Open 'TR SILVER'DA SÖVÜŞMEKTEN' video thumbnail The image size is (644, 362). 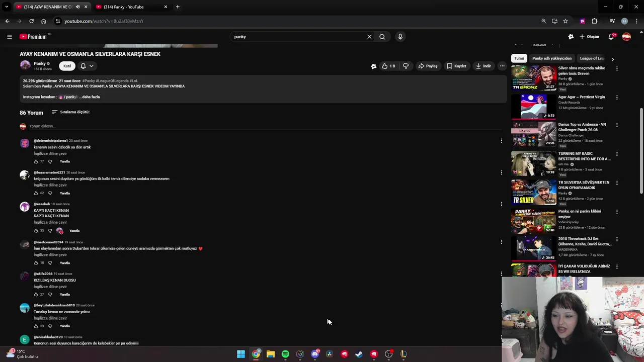pos(534,192)
